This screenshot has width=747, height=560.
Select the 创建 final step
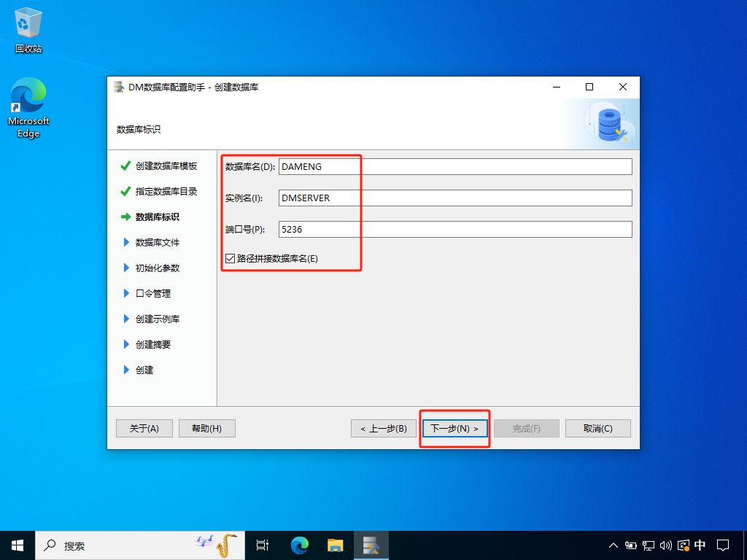[x=144, y=370]
